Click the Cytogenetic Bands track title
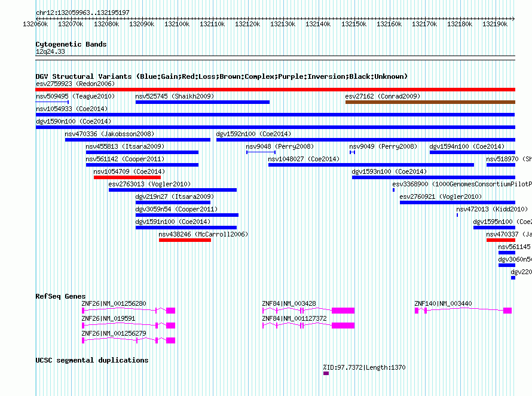Image resolution: width=532 pixels, height=396 pixels. [71, 44]
